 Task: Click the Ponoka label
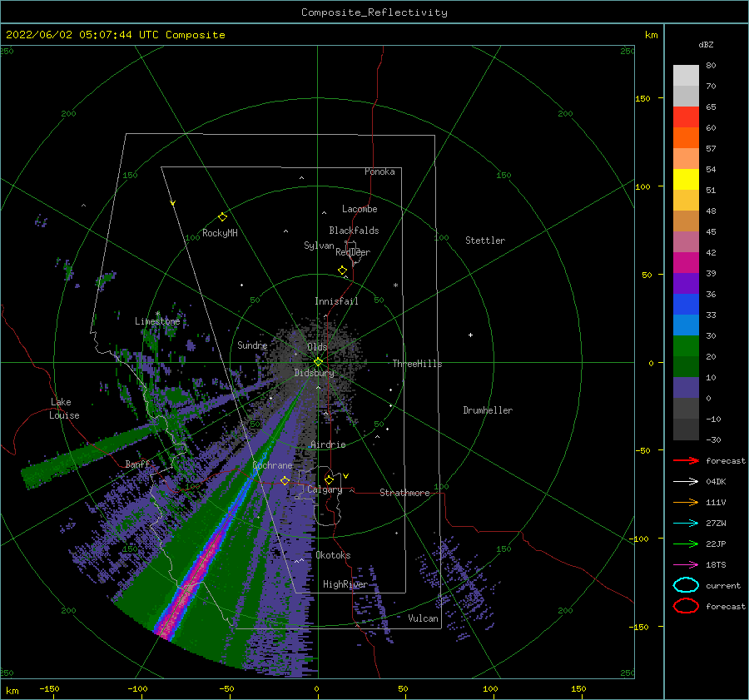tap(379, 171)
